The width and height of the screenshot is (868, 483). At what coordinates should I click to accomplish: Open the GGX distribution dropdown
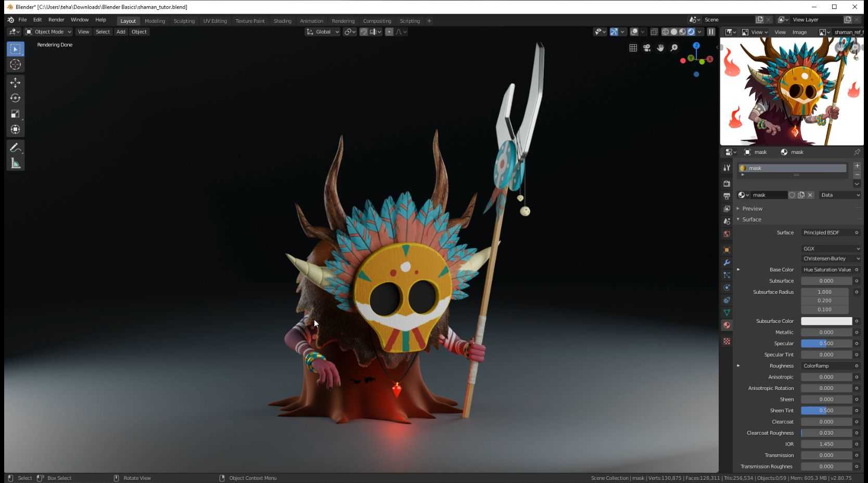[831, 249]
